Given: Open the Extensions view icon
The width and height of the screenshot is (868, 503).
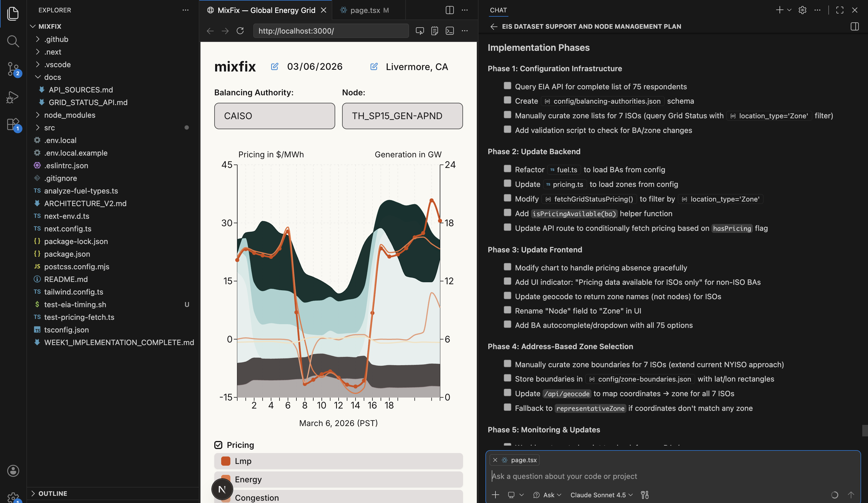Looking at the screenshot, I should [13, 125].
